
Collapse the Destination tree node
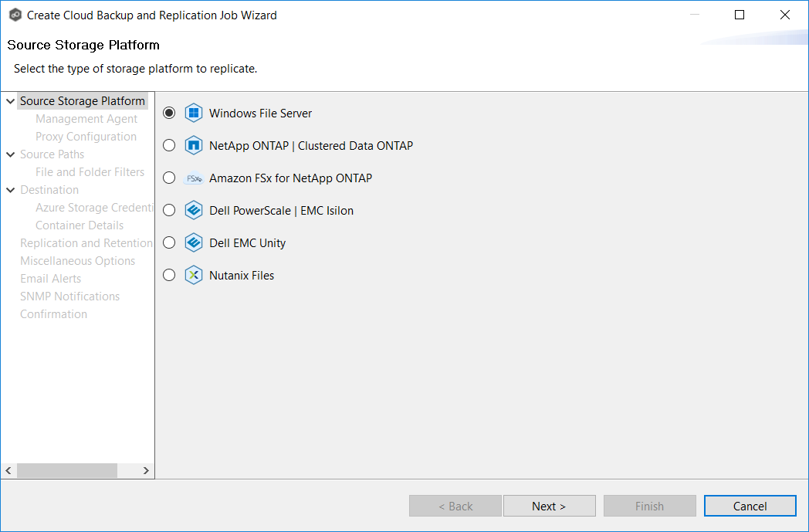coord(10,190)
